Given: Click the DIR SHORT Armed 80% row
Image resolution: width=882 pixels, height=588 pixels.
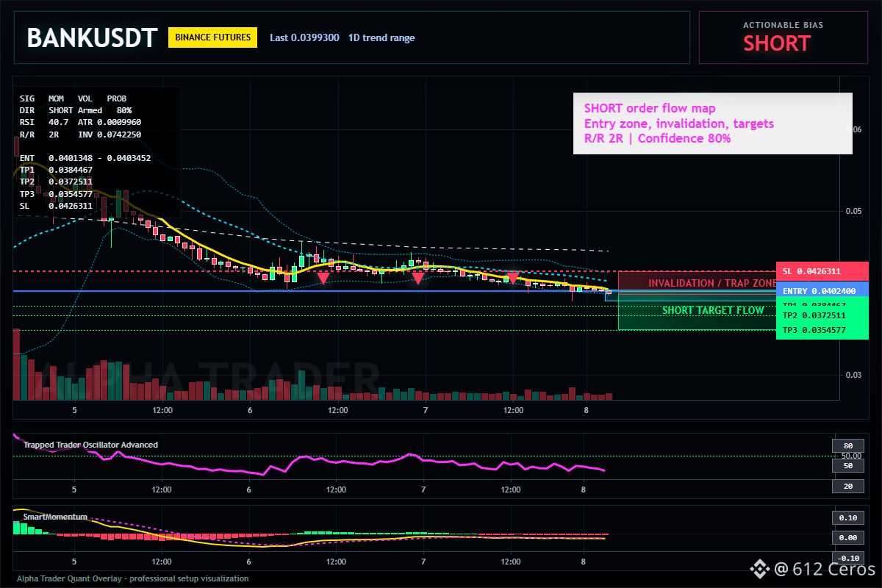Looking at the screenshot, I should [76, 110].
